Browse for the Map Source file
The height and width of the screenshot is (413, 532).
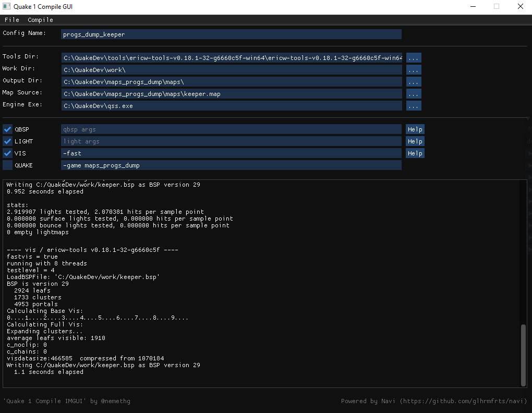click(413, 93)
